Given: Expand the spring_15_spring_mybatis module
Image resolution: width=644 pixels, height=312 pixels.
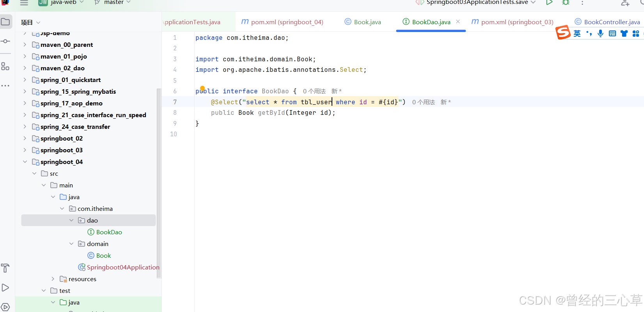Looking at the screenshot, I should (x=25, y=91).
